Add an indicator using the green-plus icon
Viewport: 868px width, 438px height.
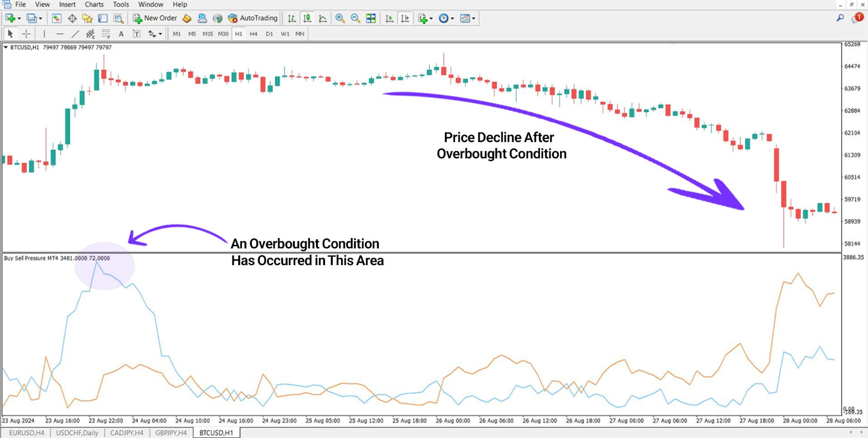[422, 18]
